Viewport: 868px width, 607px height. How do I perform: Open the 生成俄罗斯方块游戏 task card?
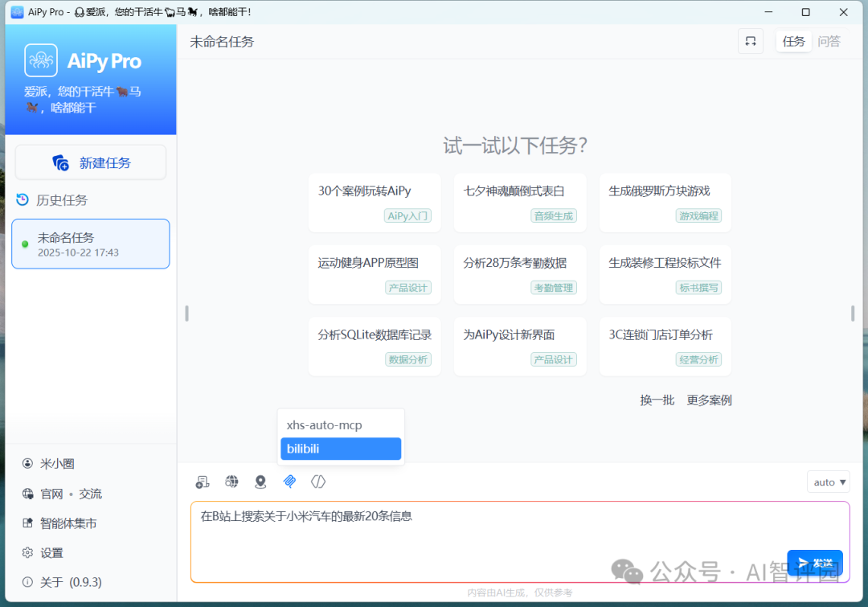[665, 203]
